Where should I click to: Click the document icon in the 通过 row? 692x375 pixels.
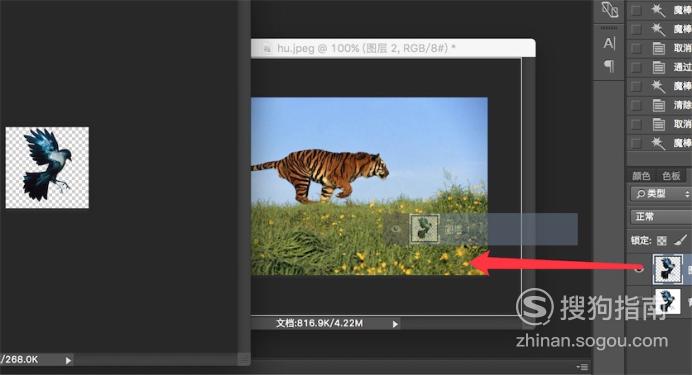658,67
